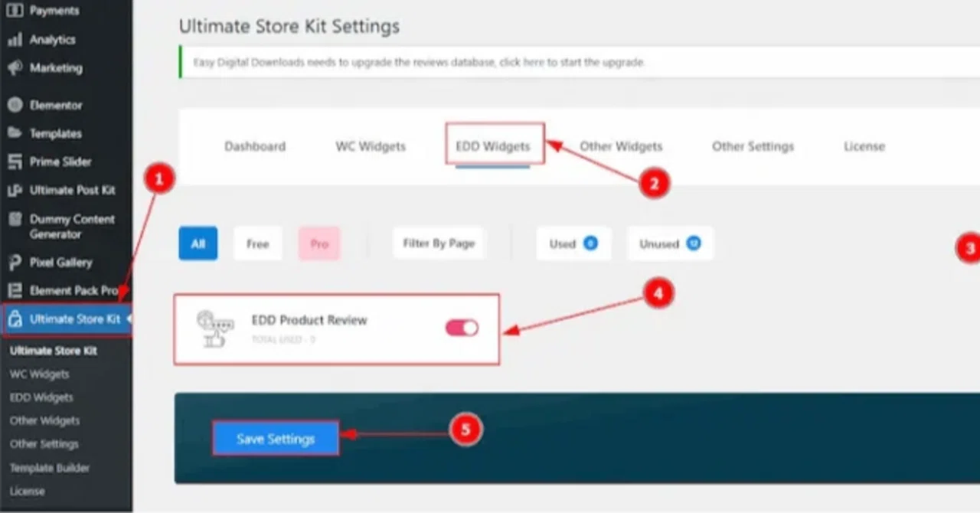Click the 'Ultimate Store Kit Settings' heading
This screenshot has width=980, height=513.
click(x=289, y=26)
